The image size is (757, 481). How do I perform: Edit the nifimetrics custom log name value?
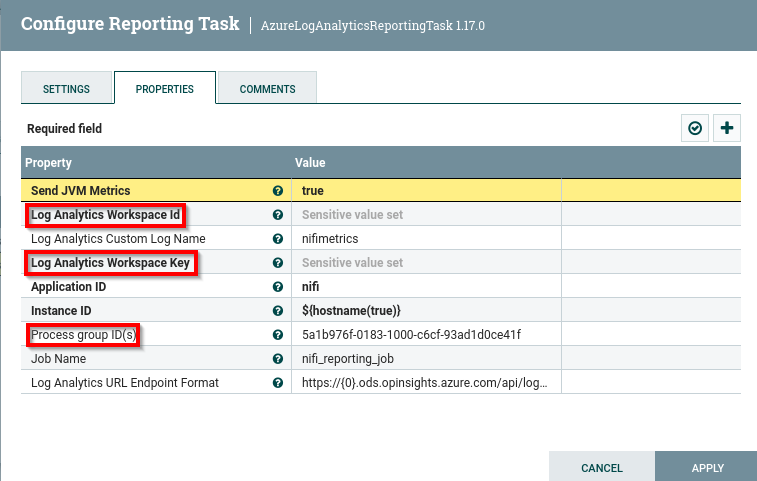[426, 239]
